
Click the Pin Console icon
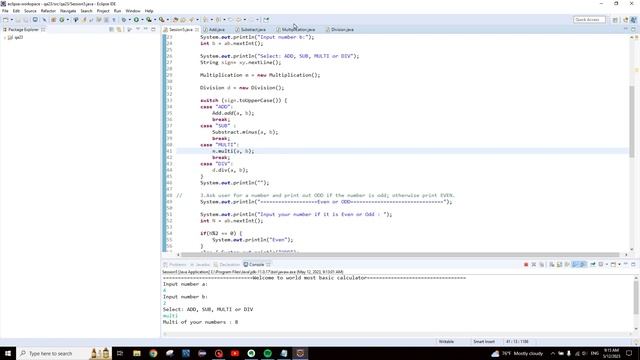(593, 264)
